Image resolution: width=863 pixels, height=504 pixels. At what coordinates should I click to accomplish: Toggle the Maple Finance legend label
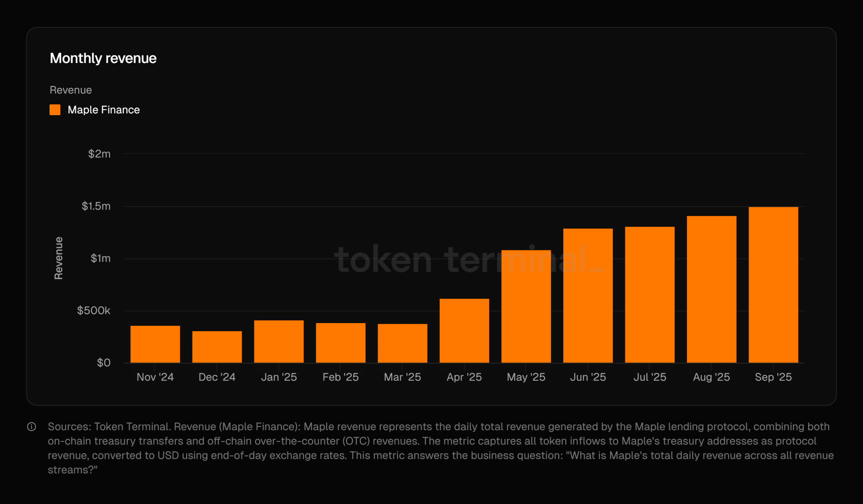(103, 110)
